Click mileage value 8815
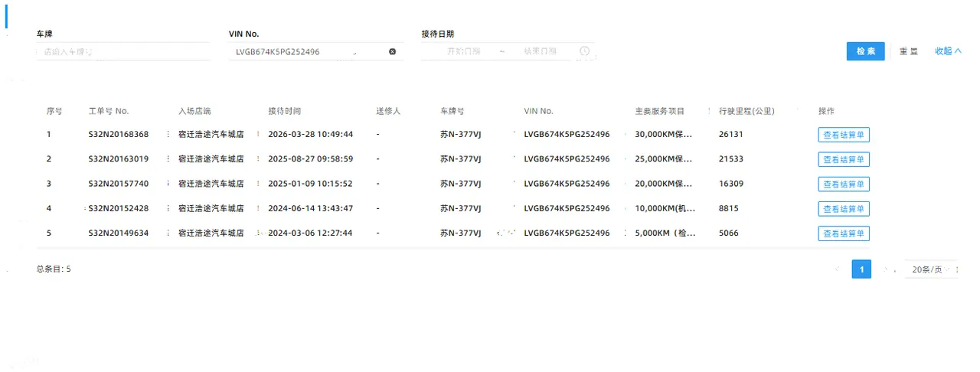The height and width of the screenshot is (372, 980). [x=729, y=208]
